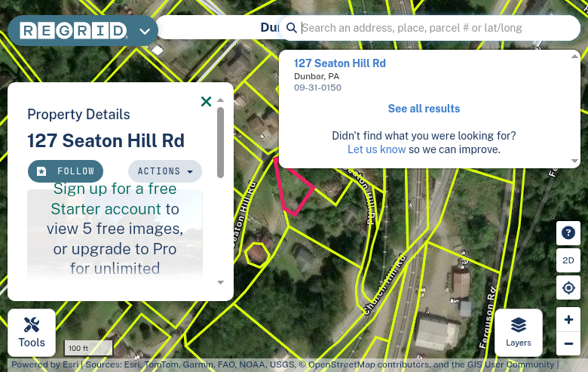The image size is (588, 372).
Task: Zoom in with the plus button
Action: coord(568,319)
